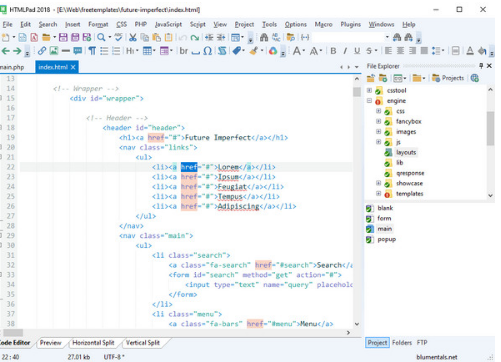501x362 pixels.
Task: Click the Paste clipboard icon
Action: pos(157,37)
